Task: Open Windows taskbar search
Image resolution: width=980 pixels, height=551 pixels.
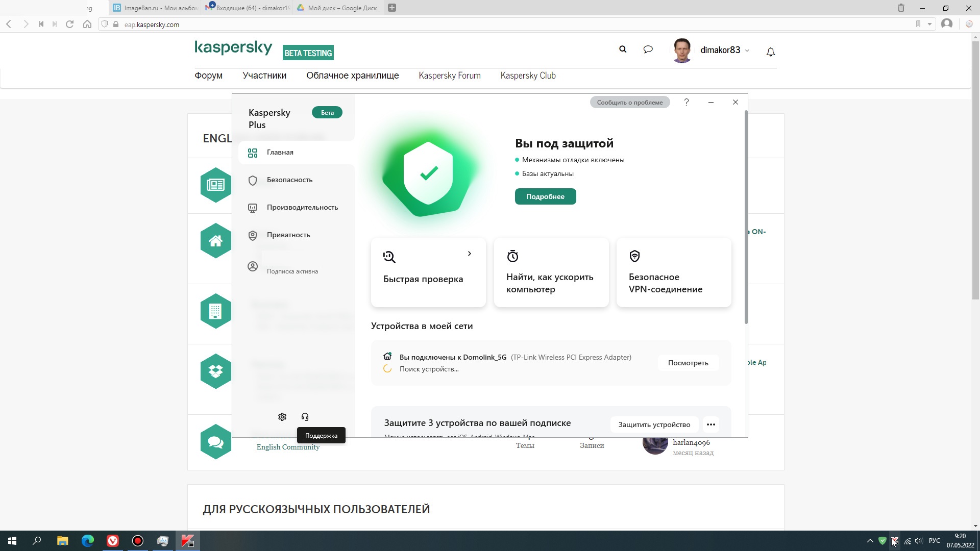Action: point(37,541)
